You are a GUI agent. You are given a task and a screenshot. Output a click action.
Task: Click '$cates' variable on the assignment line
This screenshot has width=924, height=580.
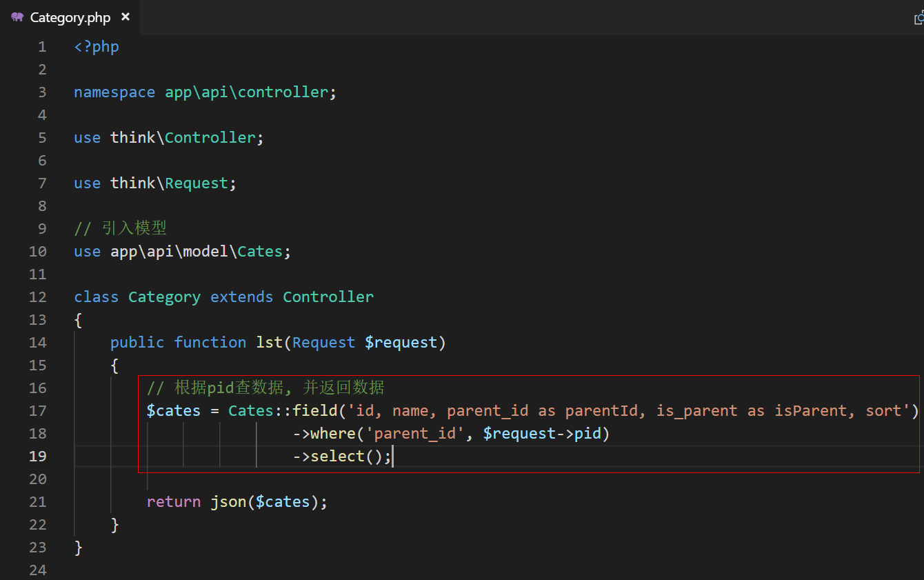(174, 411)
